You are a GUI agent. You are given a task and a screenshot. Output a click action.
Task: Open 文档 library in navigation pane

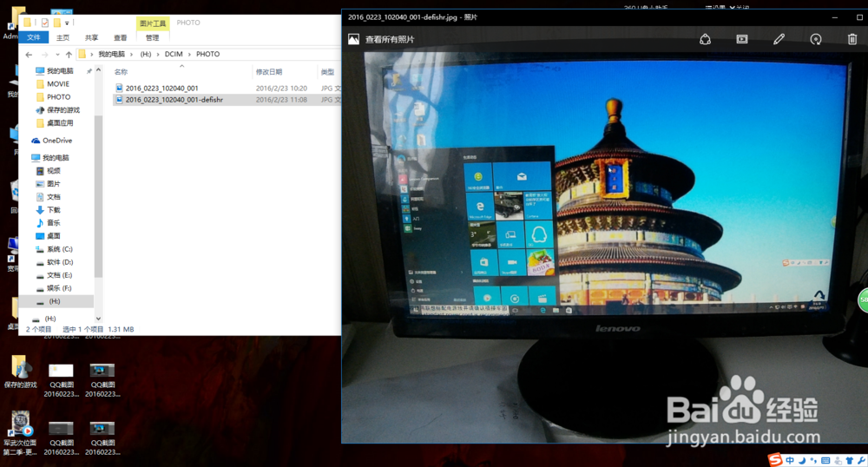click(53, 197)
